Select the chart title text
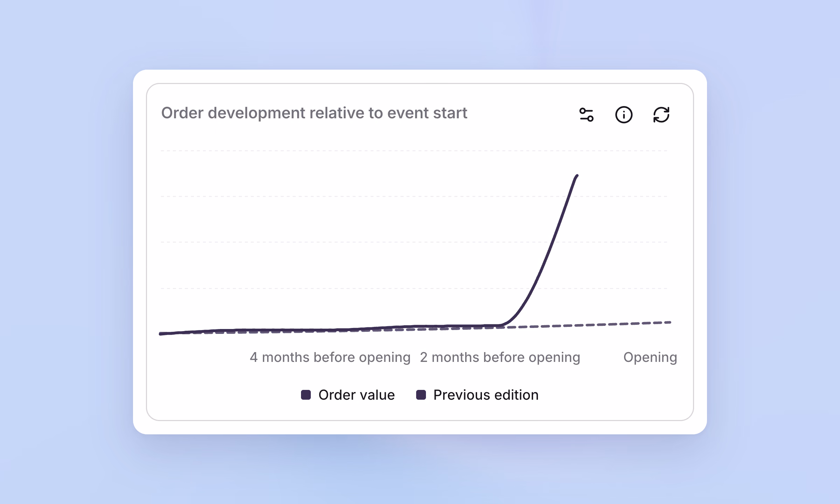840x504 pixels. pyautogui.click(x=314, y=113)
